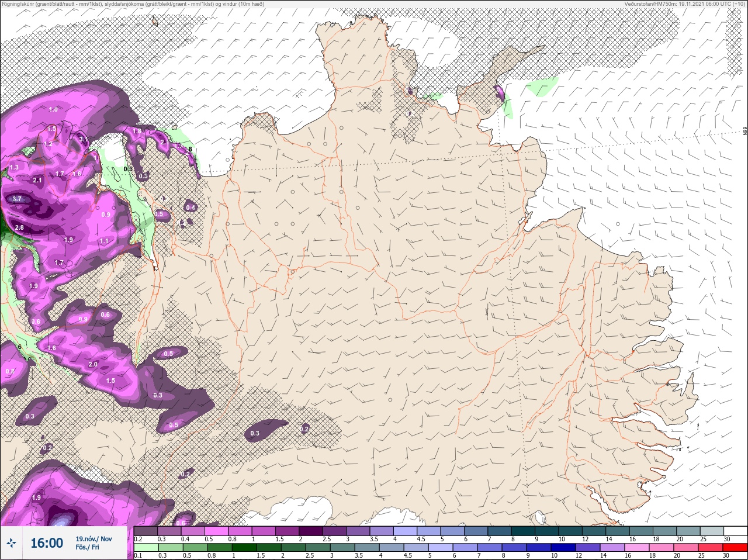Screen dimensions: 748x560
Task: Click the 2.8 precipitation value on the map
Action: coord(19,228)
